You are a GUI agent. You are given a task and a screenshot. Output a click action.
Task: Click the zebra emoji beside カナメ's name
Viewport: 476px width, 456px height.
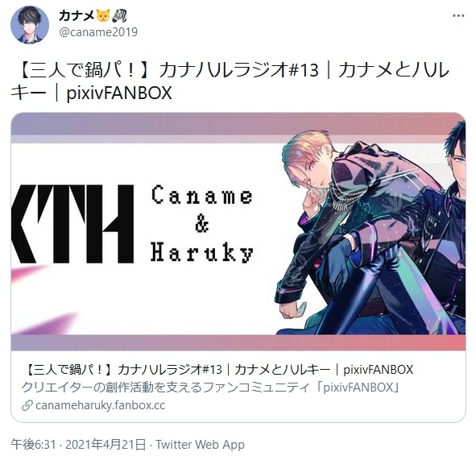click(x=119, y=15)
